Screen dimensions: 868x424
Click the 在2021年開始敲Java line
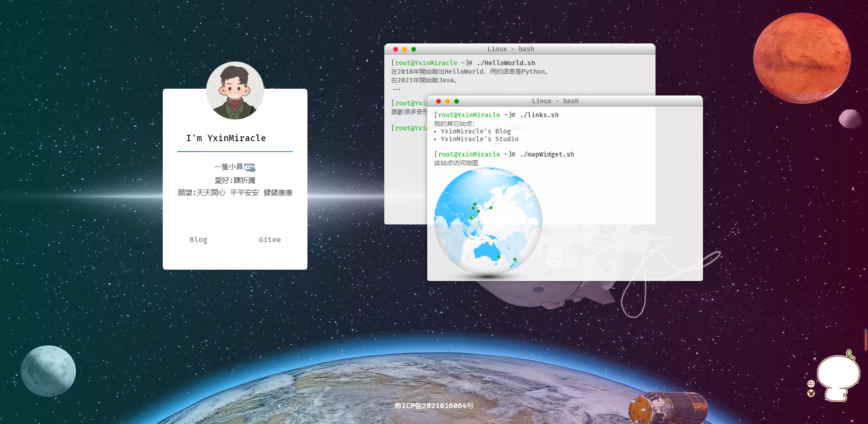(425, 80)
